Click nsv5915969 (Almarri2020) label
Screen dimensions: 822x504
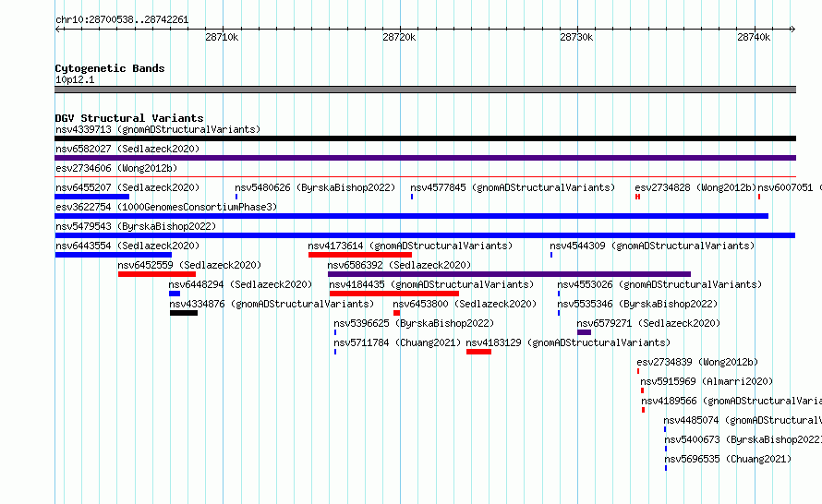[707, 381]
